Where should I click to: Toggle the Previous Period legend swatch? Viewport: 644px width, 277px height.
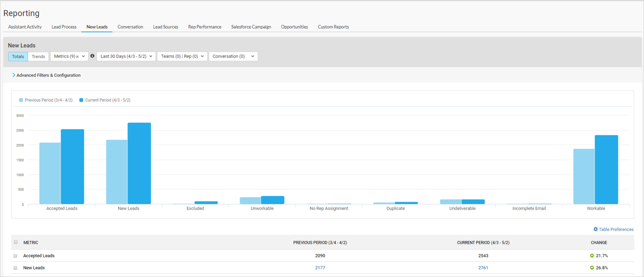point(21,100)
